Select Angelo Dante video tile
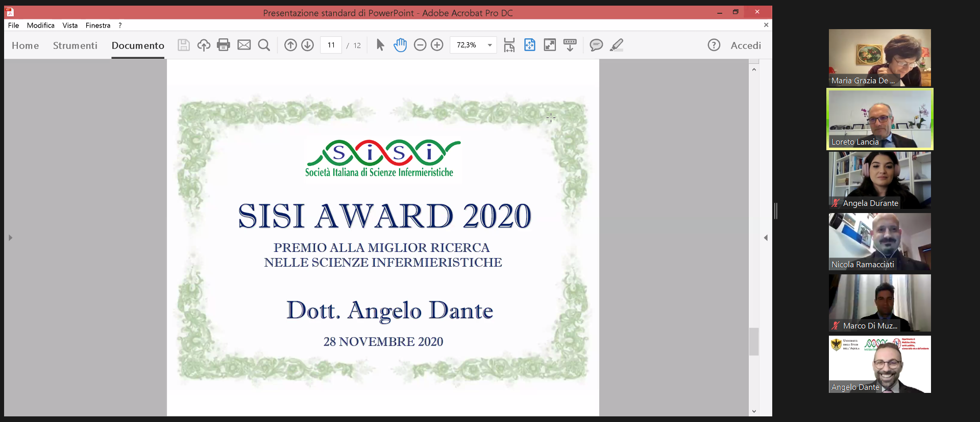980x422 pixels. (880, 364)
